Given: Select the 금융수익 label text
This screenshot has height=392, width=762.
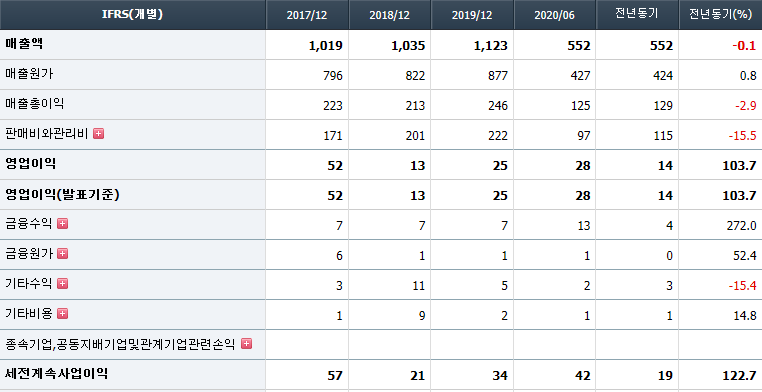Looking at the screenshot, I should (28, 223).
